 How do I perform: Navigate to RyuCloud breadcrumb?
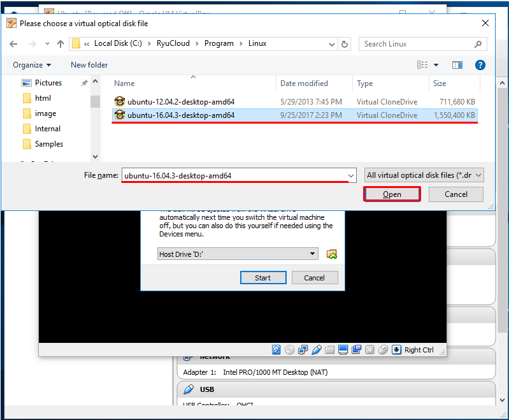pos(173,43)
